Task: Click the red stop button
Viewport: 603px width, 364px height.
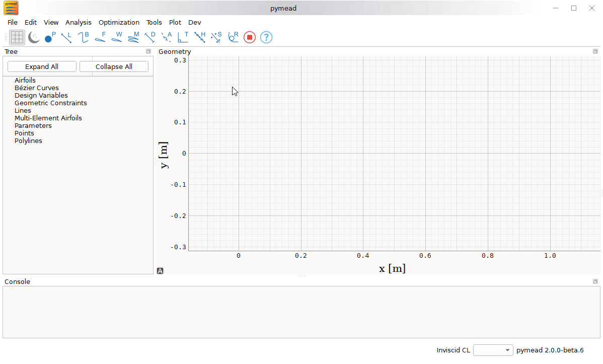Action: coord(249,37)
